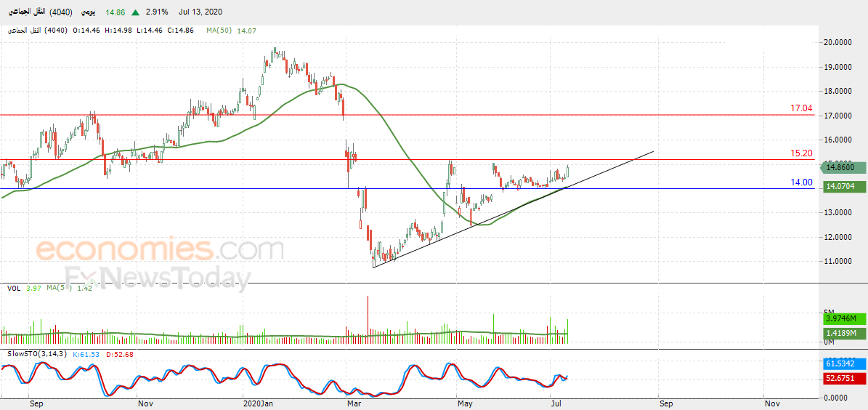Click the 5M volume axis label

pyautogui.click(x=829, y=311)
